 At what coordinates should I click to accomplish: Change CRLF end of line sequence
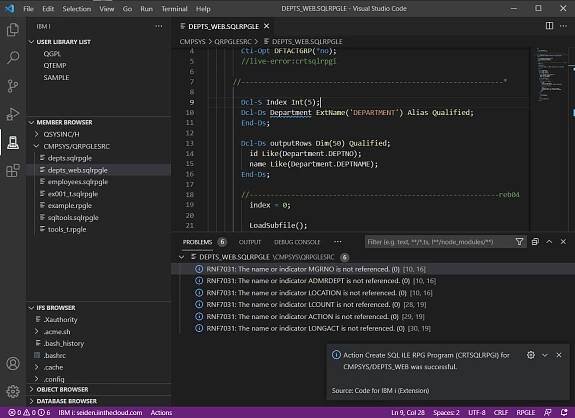pyautogui.click(x=501, y=412)
